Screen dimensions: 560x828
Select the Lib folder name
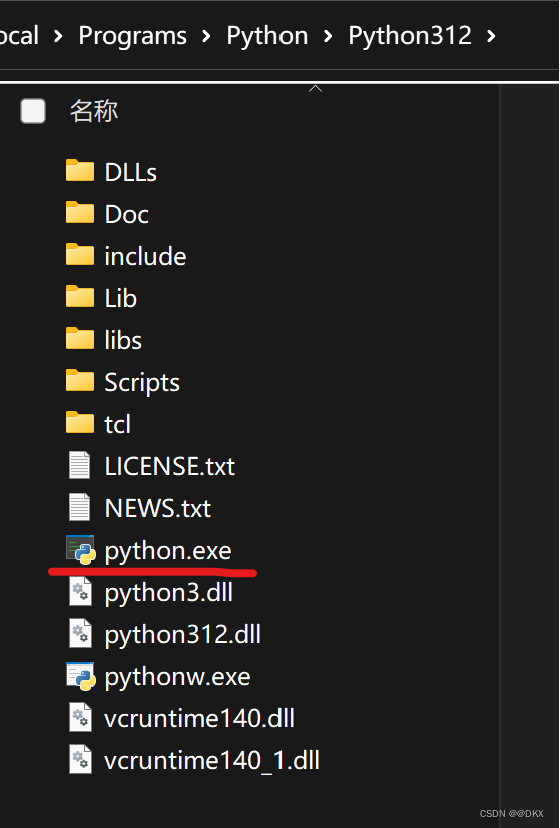click(x=120, y=298)
